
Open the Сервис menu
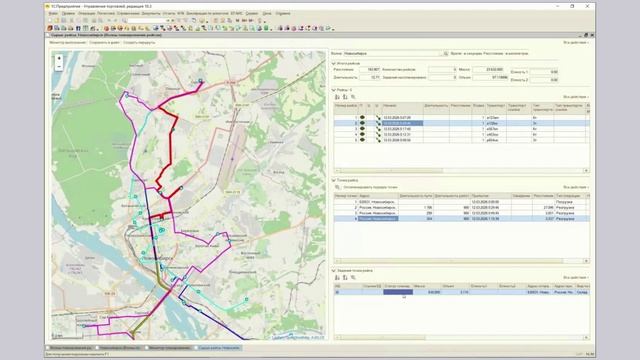[252, 13]
